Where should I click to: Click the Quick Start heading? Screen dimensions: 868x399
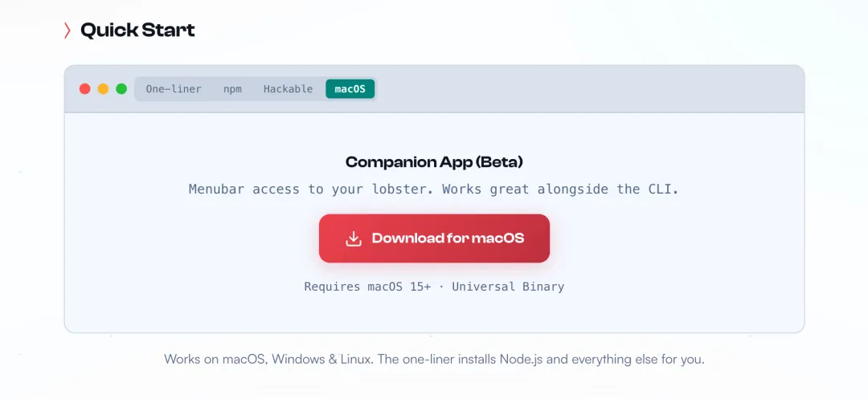point(137,31)
